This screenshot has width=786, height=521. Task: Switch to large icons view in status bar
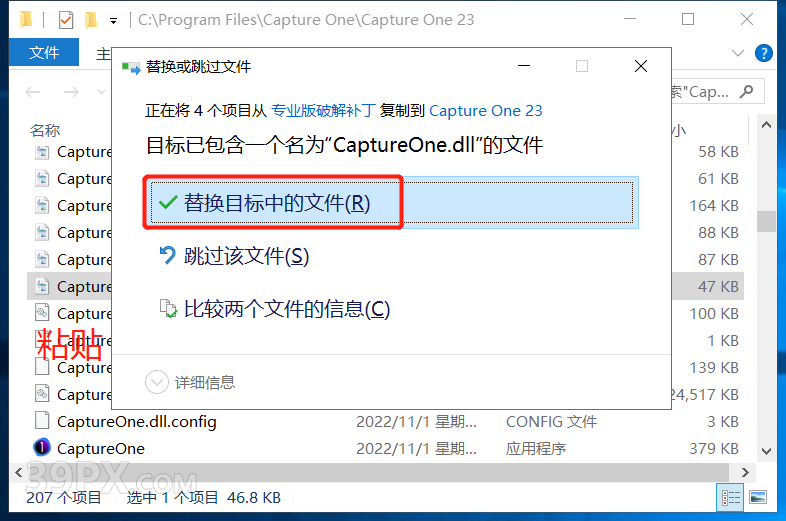757,497
